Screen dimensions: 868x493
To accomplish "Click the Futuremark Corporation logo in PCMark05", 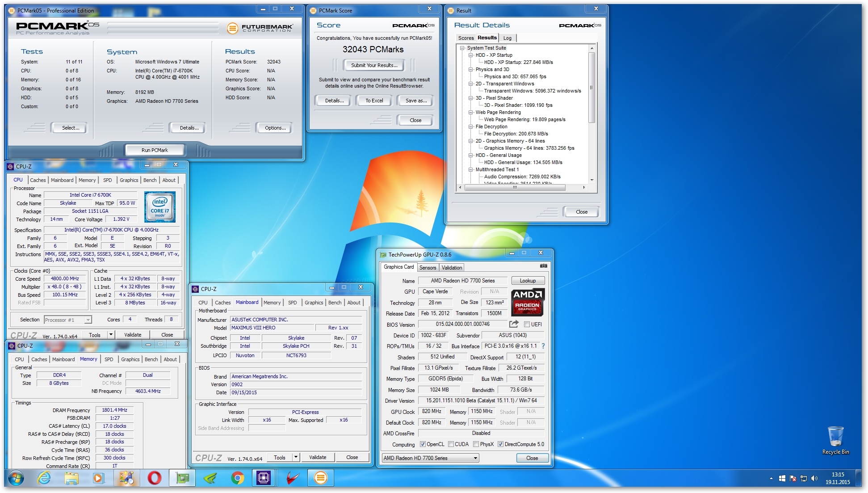I will (x=260, y=28).
